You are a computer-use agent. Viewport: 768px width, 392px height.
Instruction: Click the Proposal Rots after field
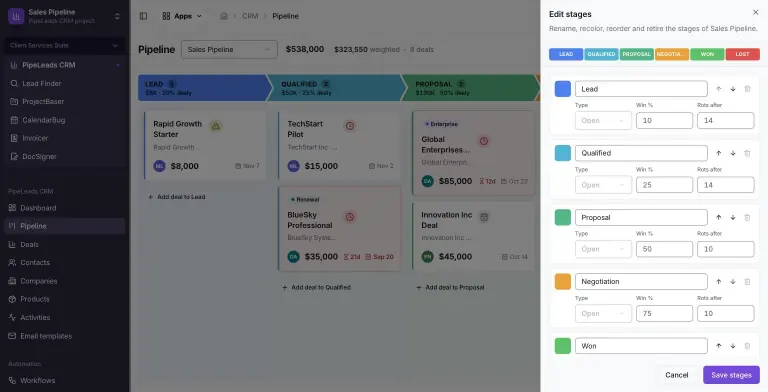pyautogui.click(x=725, y=249)
